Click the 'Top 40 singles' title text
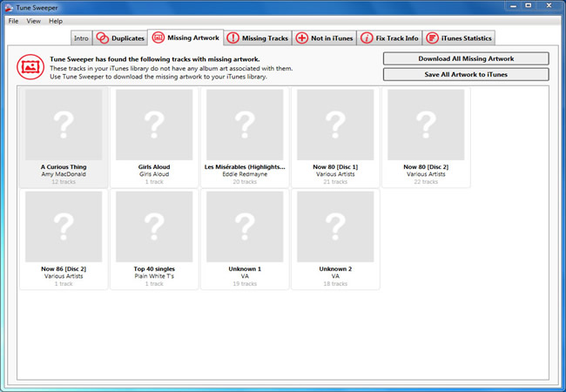This screenshot has width=566, height=392. click(x=154, y=269)
